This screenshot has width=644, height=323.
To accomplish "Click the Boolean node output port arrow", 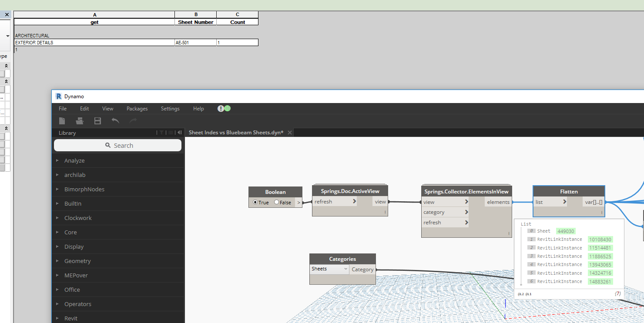I will pyautogui.click(x=299, y=202).
